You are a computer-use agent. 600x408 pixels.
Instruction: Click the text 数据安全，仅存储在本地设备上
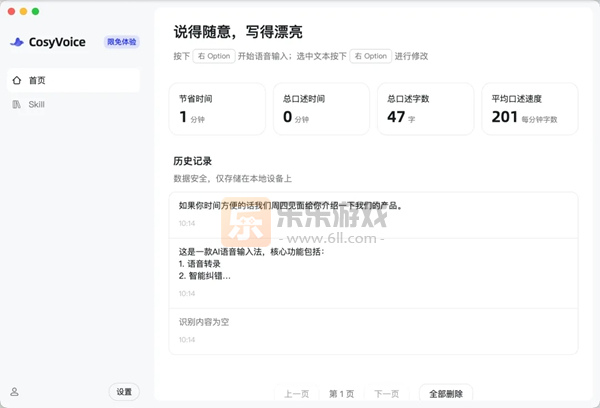click(x=233, y=178)
